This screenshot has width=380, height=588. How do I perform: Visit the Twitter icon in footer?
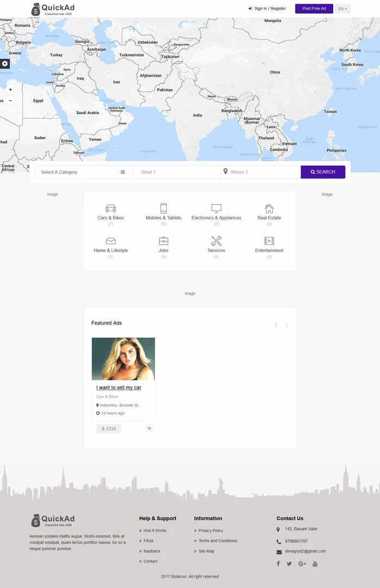point(289,563)
